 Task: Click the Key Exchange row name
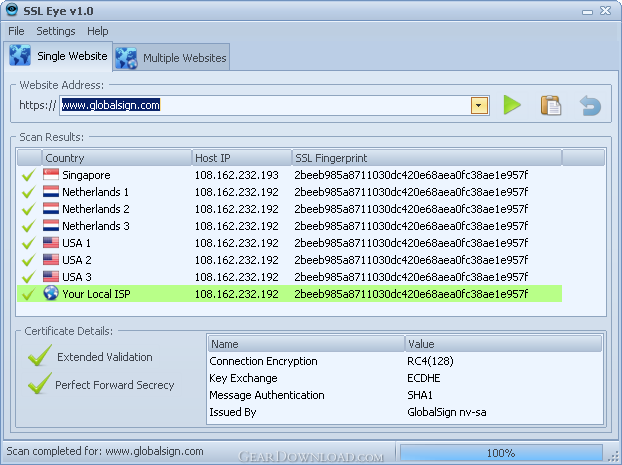pyautogui.click(x=243, y=378)
